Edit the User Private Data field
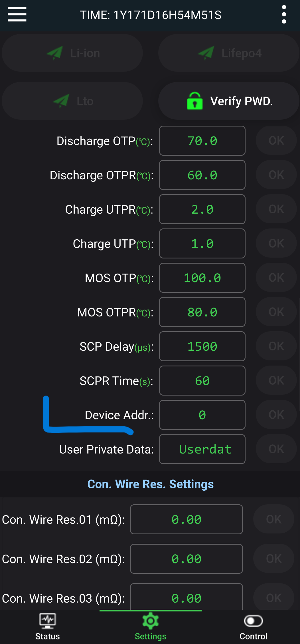Viewport: 300px width, 644px height. pos(202,449)
